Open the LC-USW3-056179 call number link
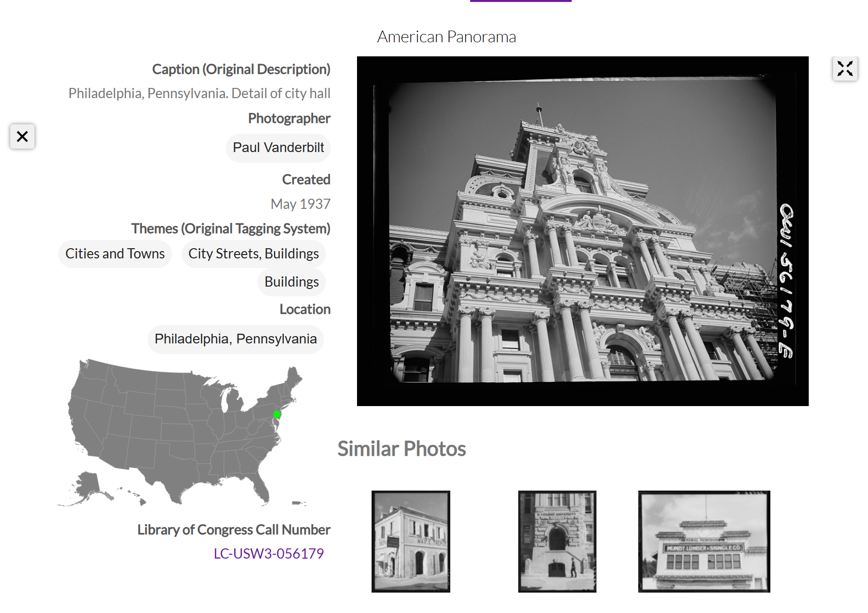Screen dimensions: 868x613 (x=269, y=554)
